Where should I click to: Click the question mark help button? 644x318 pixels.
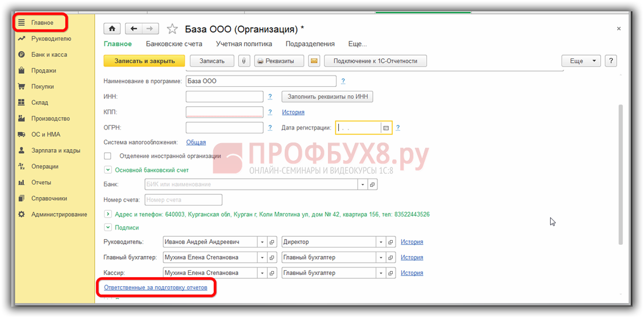(x=610, y=61)
